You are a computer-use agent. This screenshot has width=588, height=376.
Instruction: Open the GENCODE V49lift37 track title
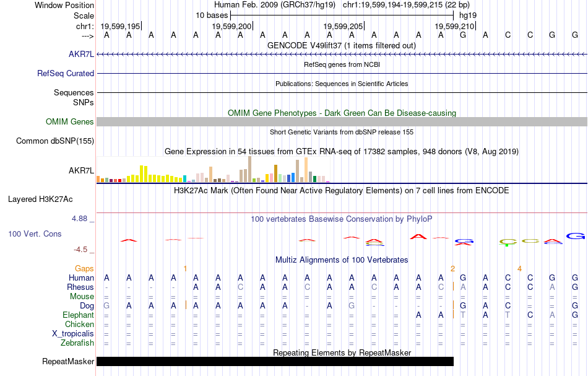pos(341,45)
